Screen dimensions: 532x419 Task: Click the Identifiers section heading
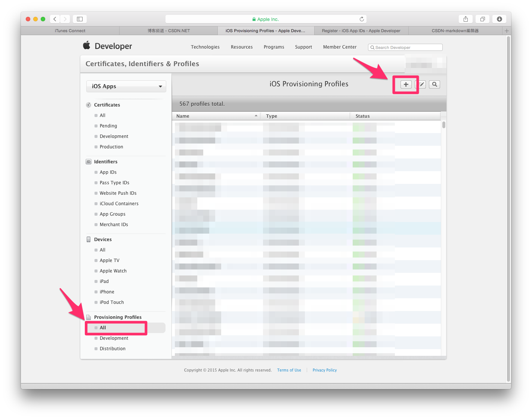(x=106, y=162)
